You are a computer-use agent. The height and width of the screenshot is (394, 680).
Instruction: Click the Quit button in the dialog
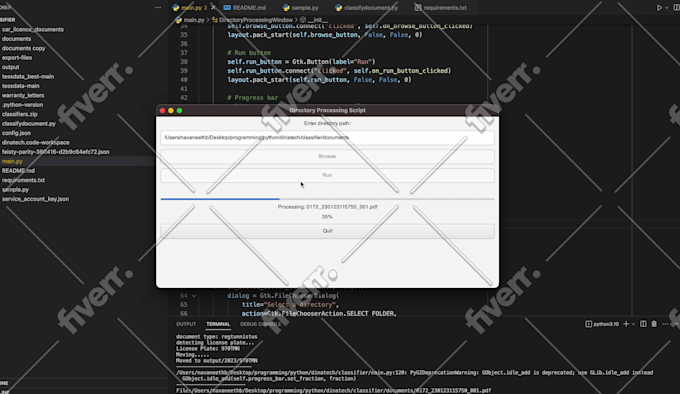(327, 231)
